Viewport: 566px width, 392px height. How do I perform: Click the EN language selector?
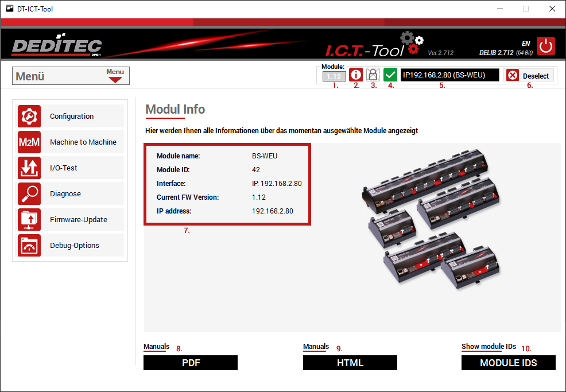coord(525,44)
